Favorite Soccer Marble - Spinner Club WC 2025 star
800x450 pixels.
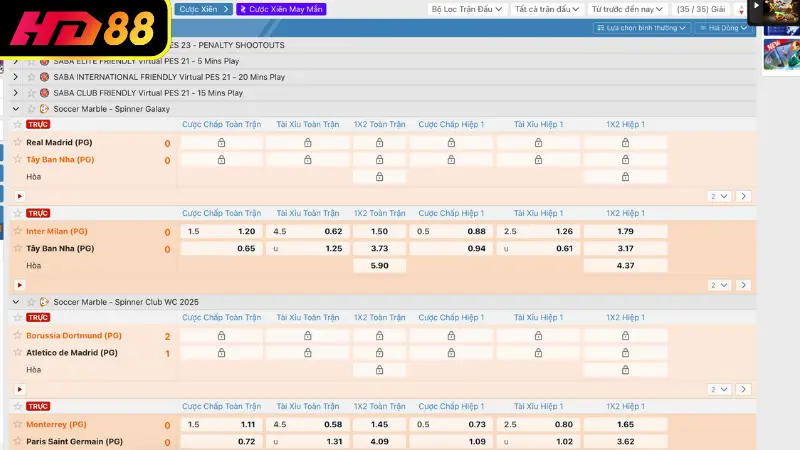pyautogui.click(x=31, y=302)
